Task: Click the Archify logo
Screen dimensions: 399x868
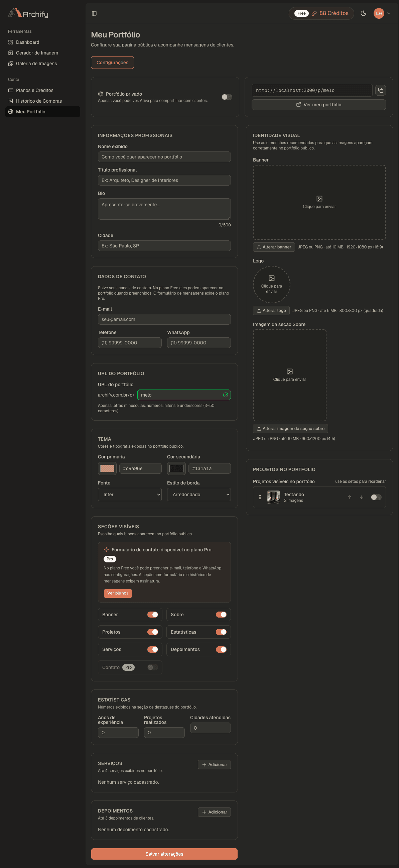Action: [x=28, y=13]
